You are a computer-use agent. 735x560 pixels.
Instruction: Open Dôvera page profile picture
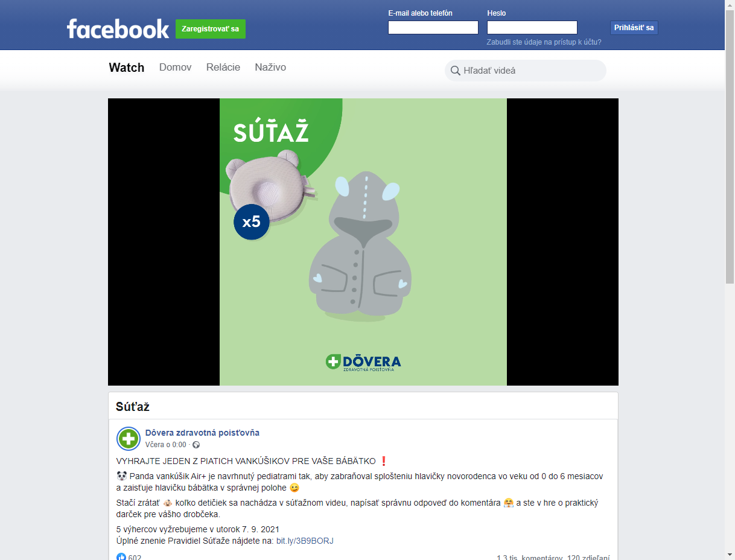tap(129, 439)
